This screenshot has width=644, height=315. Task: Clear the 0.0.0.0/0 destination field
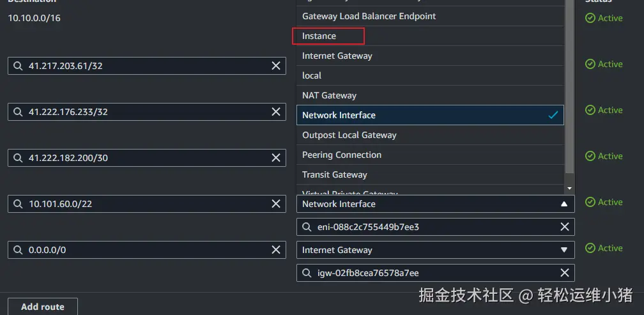(276, 250)
